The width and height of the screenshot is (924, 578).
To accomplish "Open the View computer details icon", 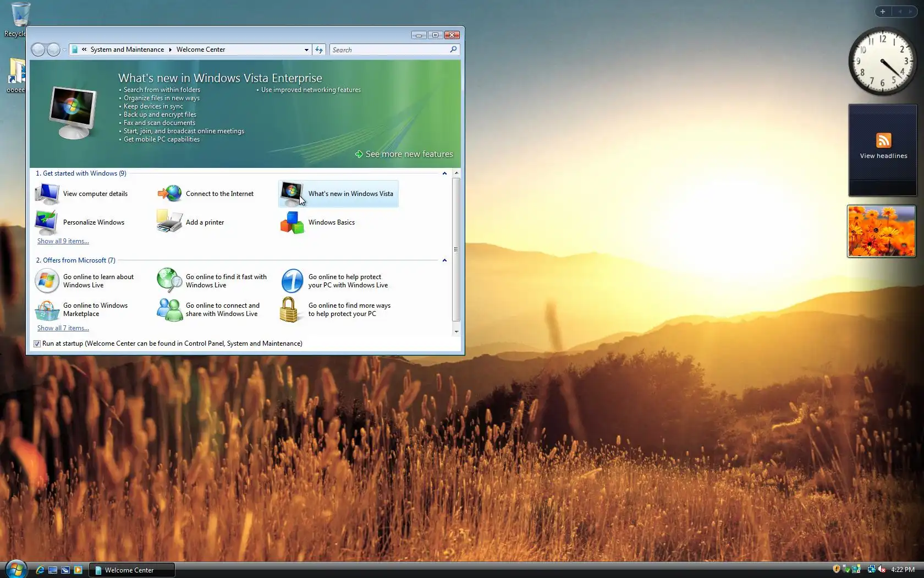I will [x=47, y=194].
